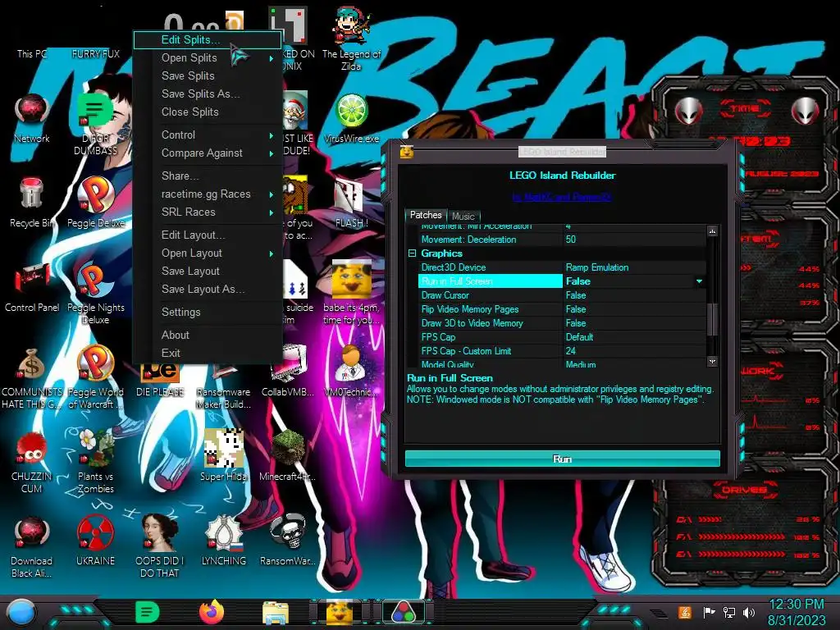Select the Download Black Ali icon

[x=32, y=547]
